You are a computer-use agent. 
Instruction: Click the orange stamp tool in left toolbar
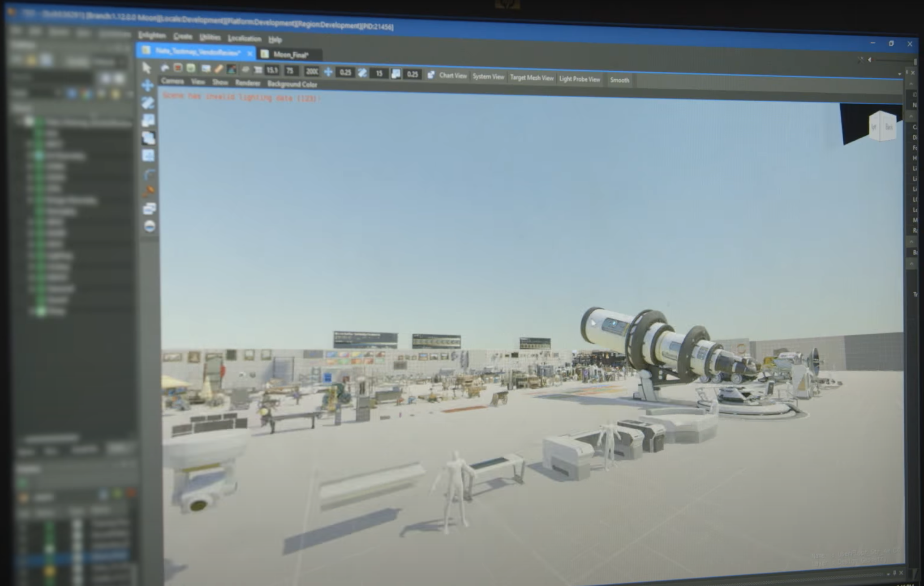pyautogui.click(x=148, y=191)
